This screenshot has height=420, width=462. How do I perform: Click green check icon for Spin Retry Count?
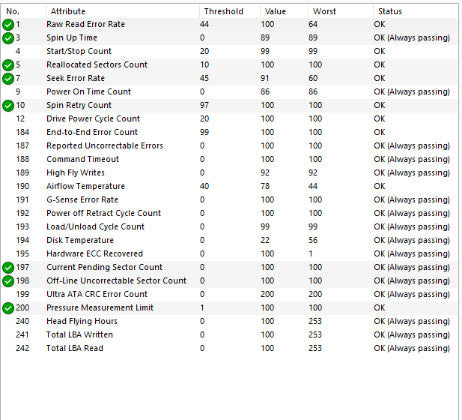(x=8, y=106)
